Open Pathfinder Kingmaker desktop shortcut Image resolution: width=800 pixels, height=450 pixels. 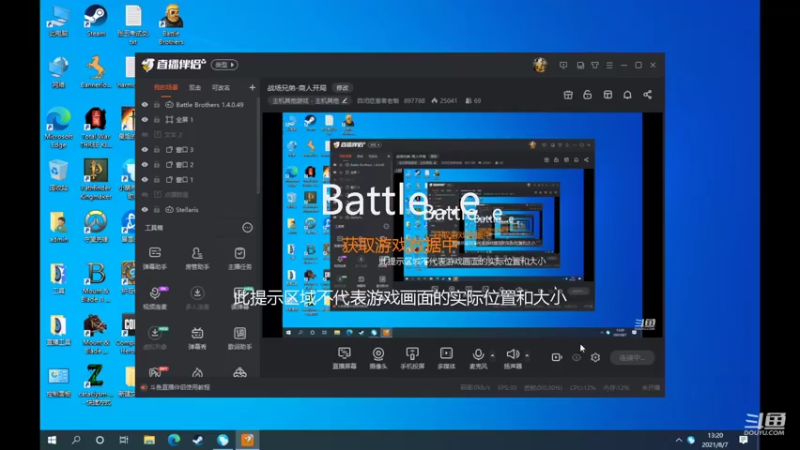tap(96, 179)
